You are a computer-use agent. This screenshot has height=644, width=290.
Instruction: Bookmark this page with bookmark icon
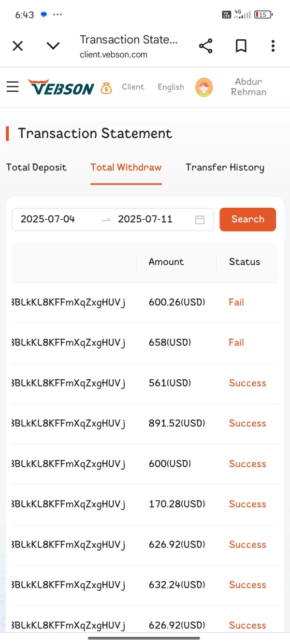[x=241, y=46]
